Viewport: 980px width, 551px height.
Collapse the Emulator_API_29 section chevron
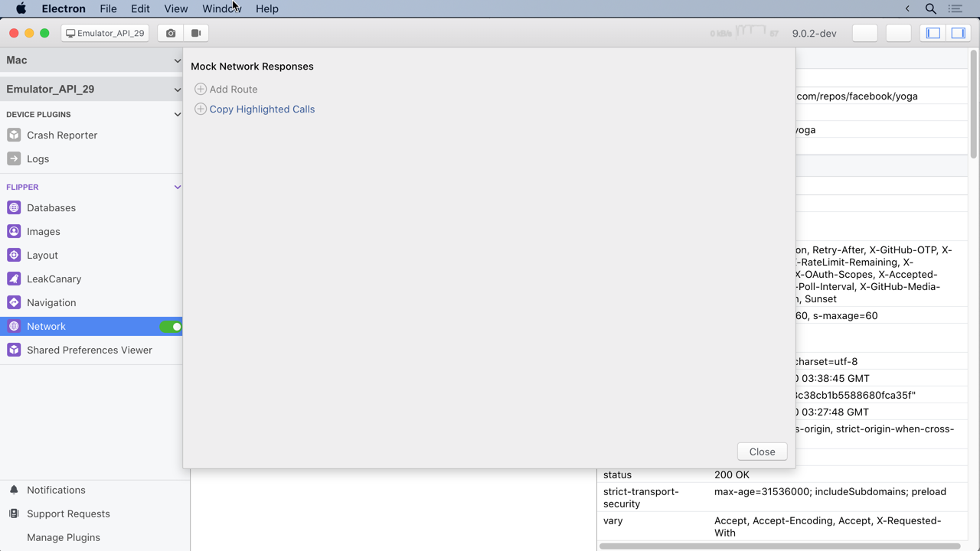[178, 90]
